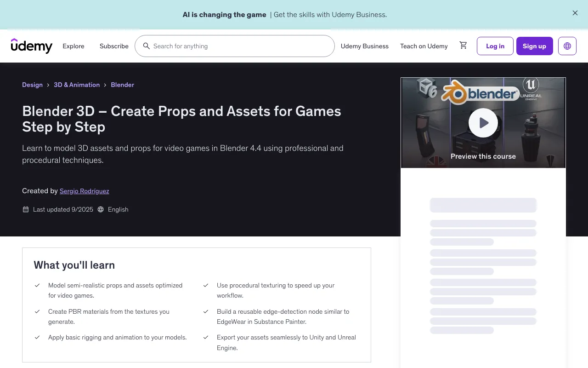The width and height of the screenshot is (588, 368).
Task: Click the search magnifier icon
Action: tap(147, 46)
